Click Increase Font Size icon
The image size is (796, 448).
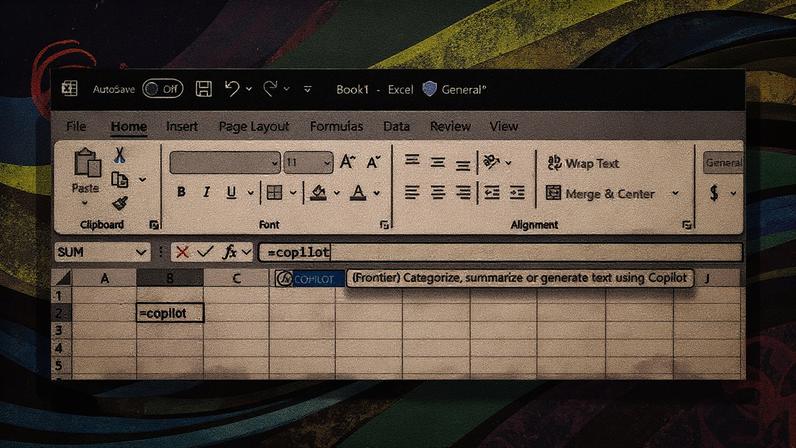pos(348,162)
